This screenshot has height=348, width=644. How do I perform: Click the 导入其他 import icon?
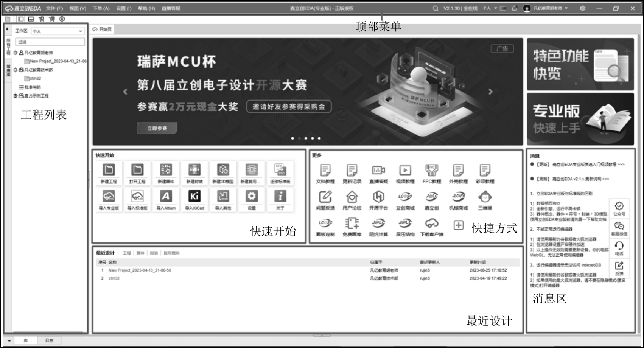click(223, 196)
